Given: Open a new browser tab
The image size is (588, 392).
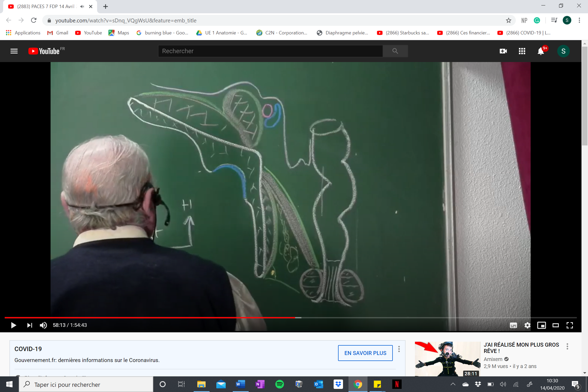Looking at the screenshot, I should 106,7.
